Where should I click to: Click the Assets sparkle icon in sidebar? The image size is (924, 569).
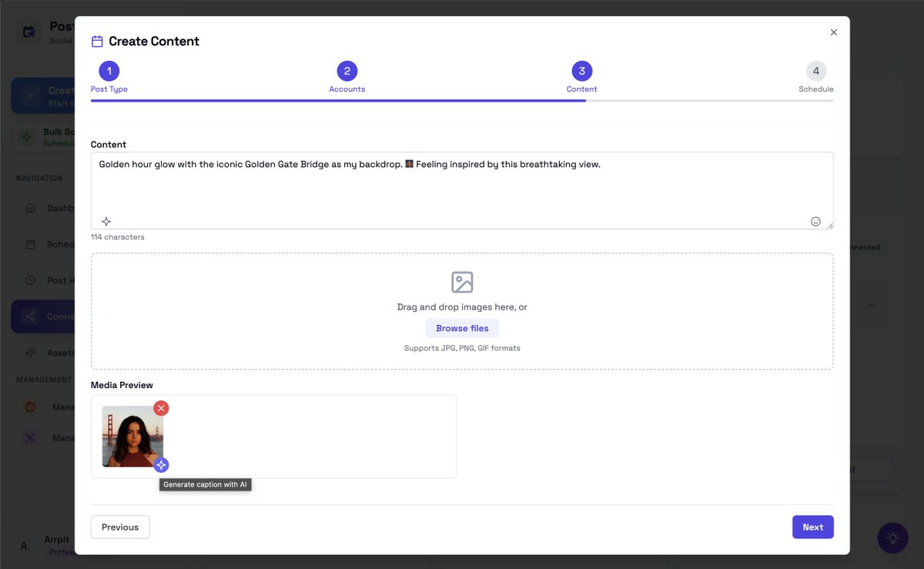[29, 353]
